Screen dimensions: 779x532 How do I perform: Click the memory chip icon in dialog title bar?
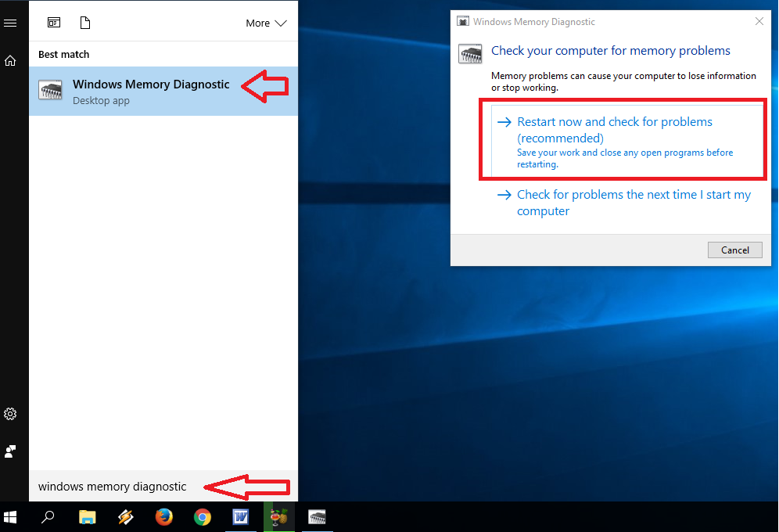pyautogui.click(x=463, y=21)
